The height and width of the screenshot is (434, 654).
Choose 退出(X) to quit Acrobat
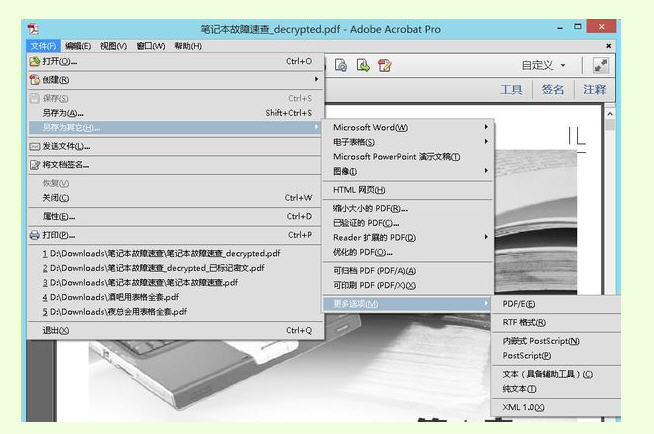174,331
